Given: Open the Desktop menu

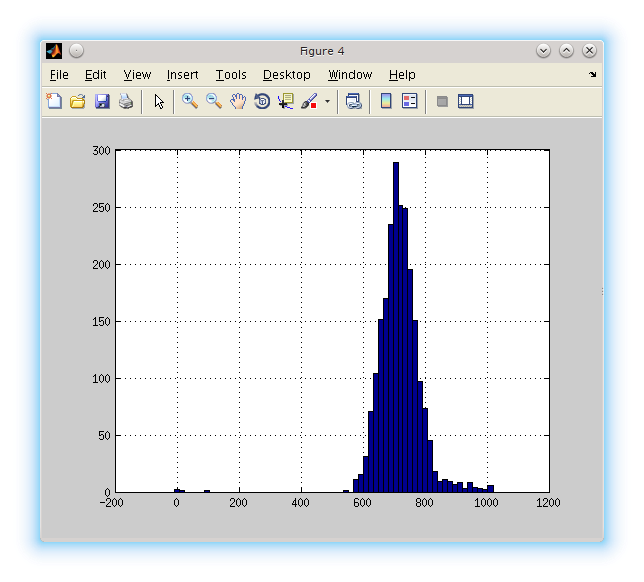Looking at the screenshot, I should click(x=287, y=75).
